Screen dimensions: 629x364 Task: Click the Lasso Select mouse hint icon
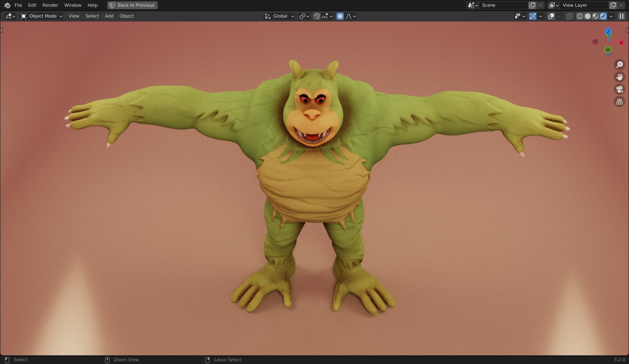(x=207, y=360)
